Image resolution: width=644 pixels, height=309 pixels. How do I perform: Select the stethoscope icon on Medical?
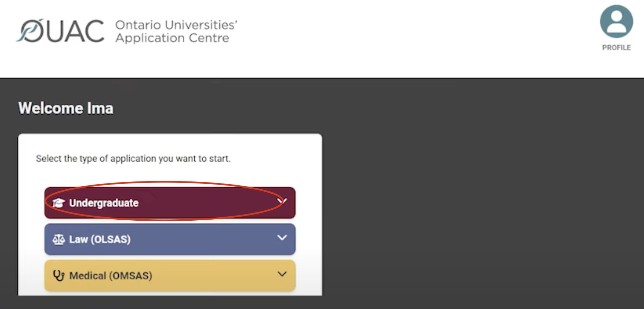(59, 276)
